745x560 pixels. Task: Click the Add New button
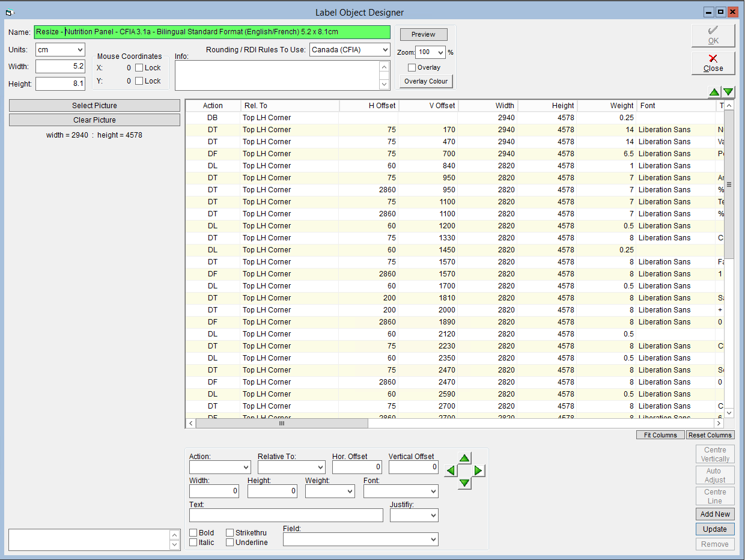pyautogui.click(x=715, y=514)
